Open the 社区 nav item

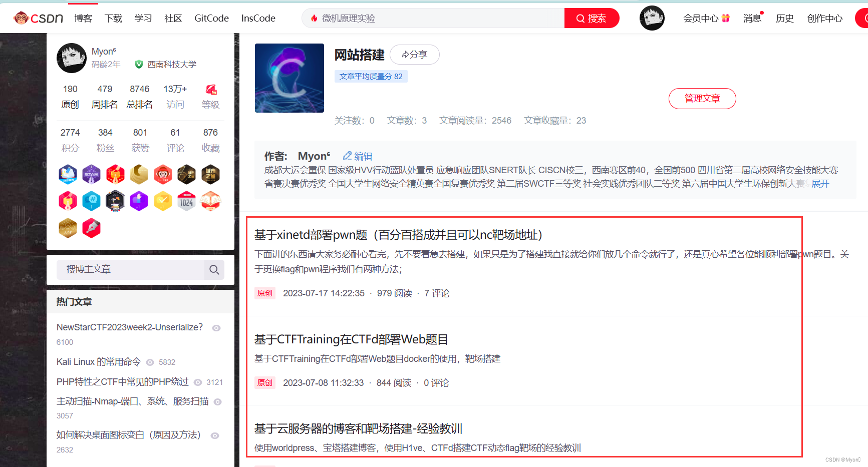point(173,19)
